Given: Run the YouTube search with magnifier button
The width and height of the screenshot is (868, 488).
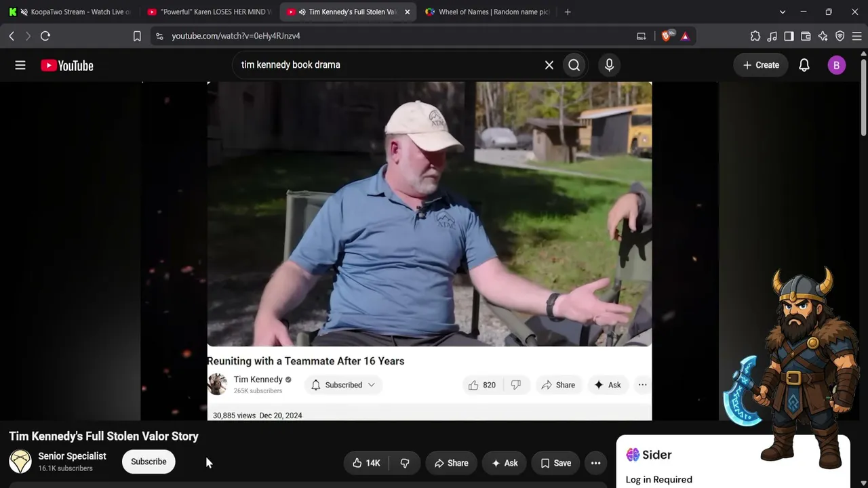Looking at the screenshot, I should pyautogui.click(x=574, y=65).
